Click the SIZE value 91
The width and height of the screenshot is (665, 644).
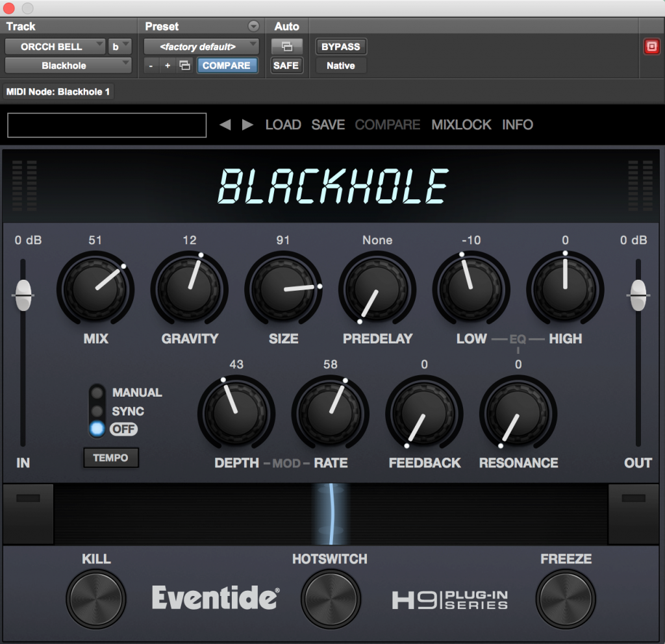(283, 240)
